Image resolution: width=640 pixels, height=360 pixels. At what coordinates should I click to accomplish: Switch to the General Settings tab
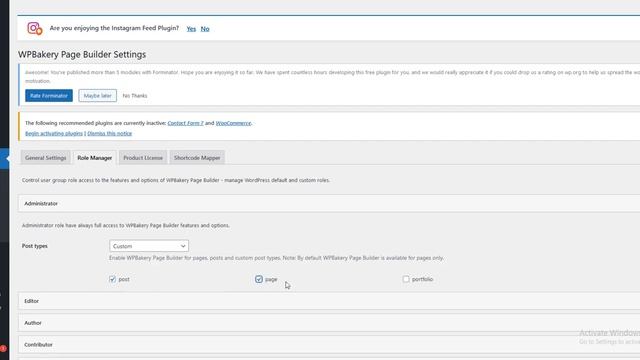pyautogui.click(x=46, y=158)
